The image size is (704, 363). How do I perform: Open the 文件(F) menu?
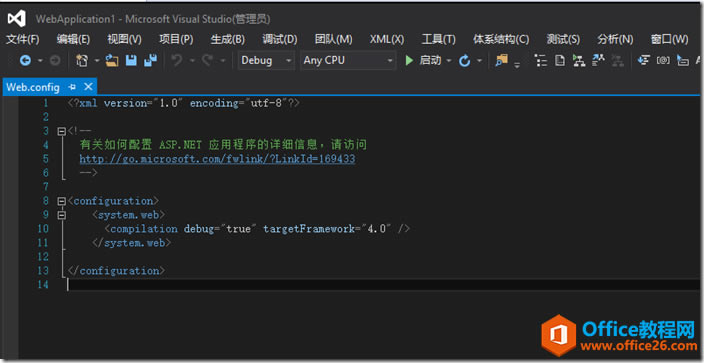[22, 40]
